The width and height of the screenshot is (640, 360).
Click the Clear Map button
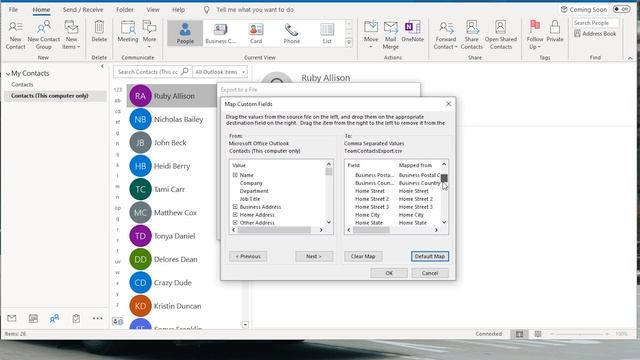[363, 256]
